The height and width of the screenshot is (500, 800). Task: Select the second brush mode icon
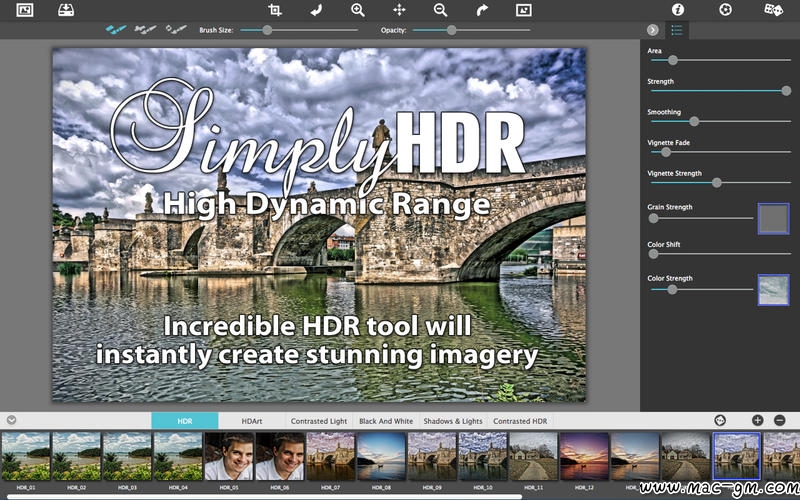coord(145,30)
